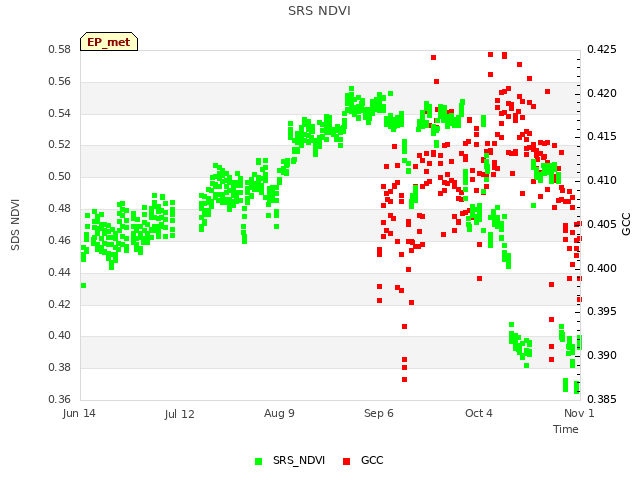This screenshot has height=480, width=640.
Task: Click the SRS_NDVI legend label
Action: (x=299, y=460)
